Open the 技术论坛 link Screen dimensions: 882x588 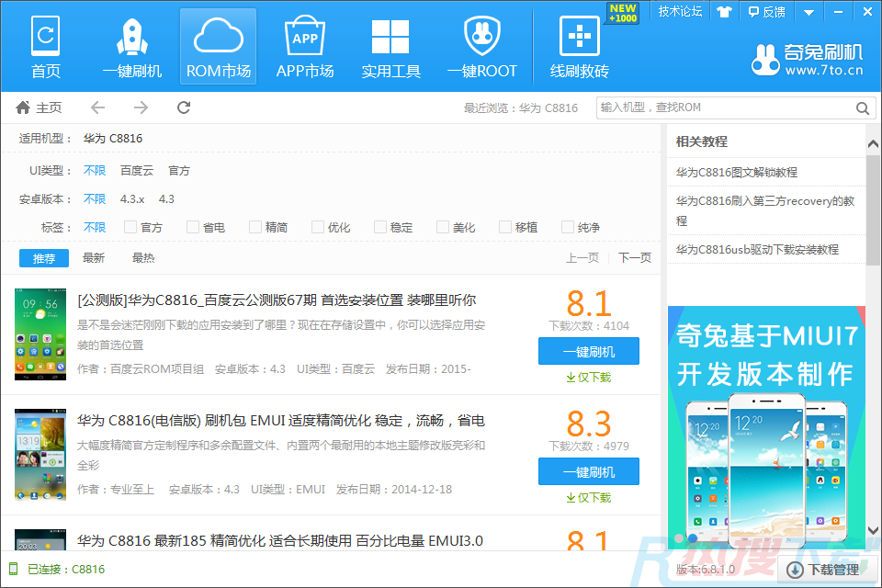click(x=680, y=11)
